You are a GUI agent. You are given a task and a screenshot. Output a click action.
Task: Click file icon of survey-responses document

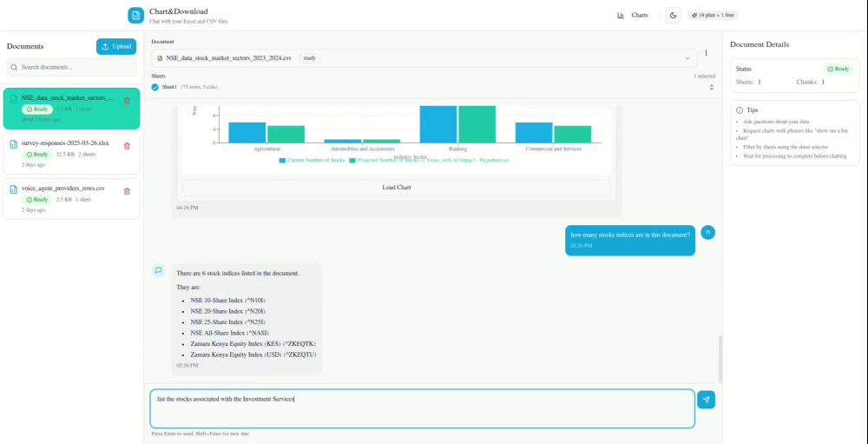tap(14, 144)
